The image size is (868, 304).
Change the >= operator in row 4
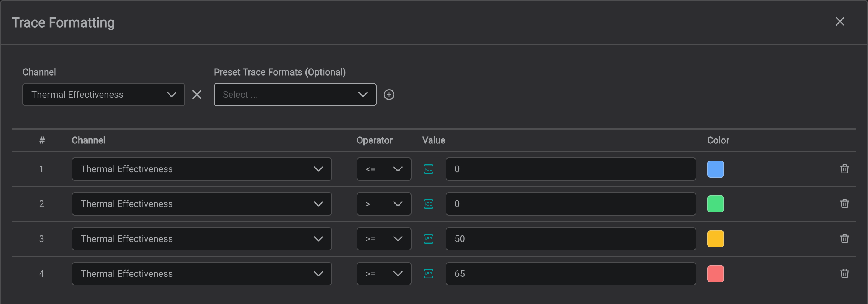click(x=384, y=274)
